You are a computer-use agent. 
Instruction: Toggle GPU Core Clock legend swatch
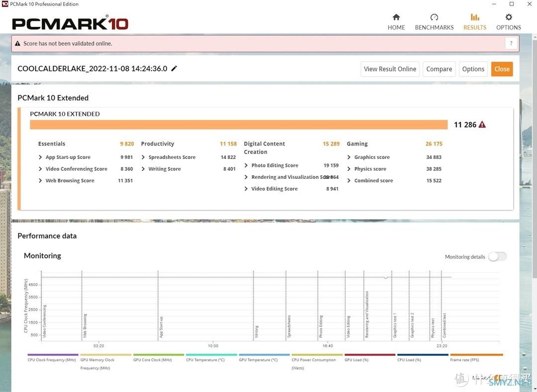(x=159, y=355)
